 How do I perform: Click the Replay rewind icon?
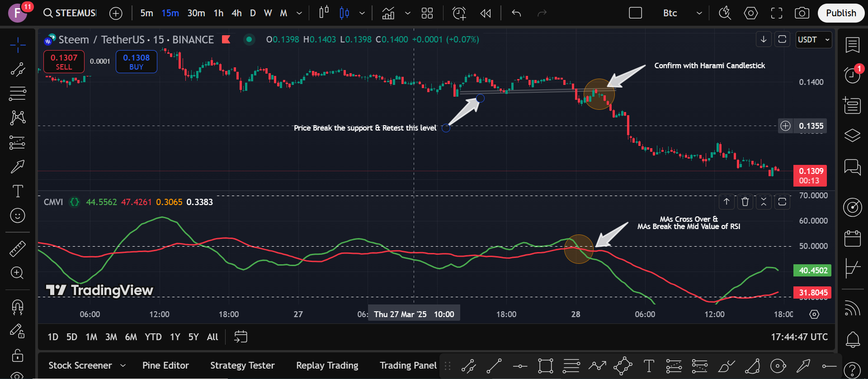coord(486,13)
